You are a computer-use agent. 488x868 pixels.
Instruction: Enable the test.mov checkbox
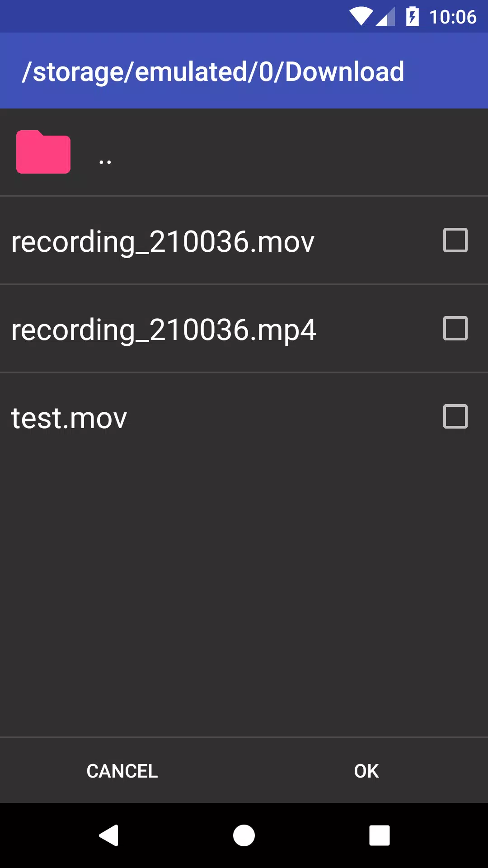[455, 416]
